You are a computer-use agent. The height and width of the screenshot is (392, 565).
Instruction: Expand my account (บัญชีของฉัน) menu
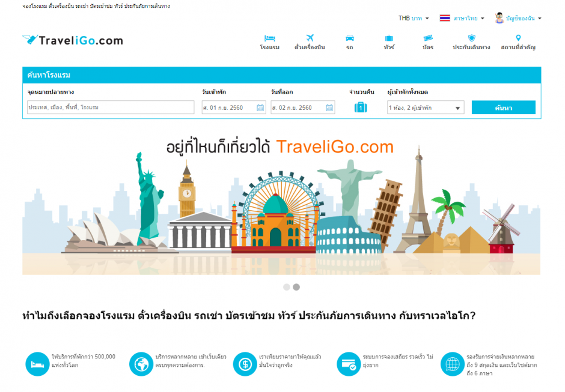(518, 18)
